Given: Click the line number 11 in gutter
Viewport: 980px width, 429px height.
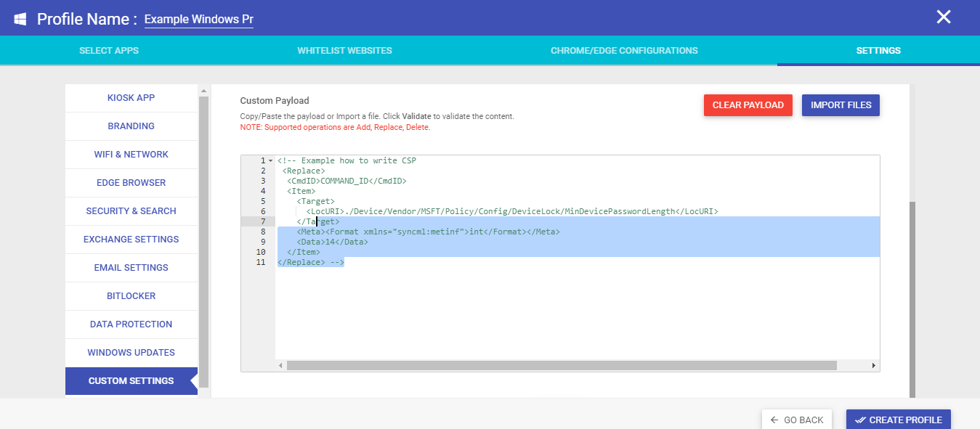Looking at the screenshot, I should 261,262.
